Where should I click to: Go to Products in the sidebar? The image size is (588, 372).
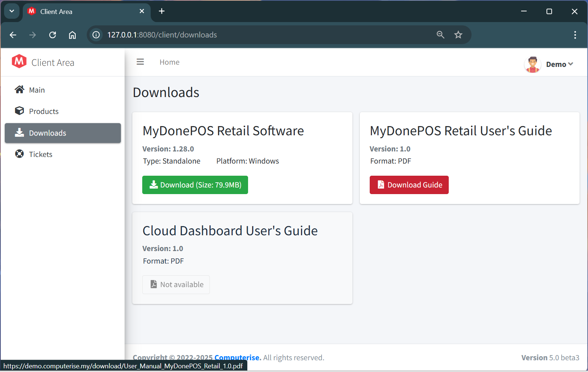pos(43,111)
